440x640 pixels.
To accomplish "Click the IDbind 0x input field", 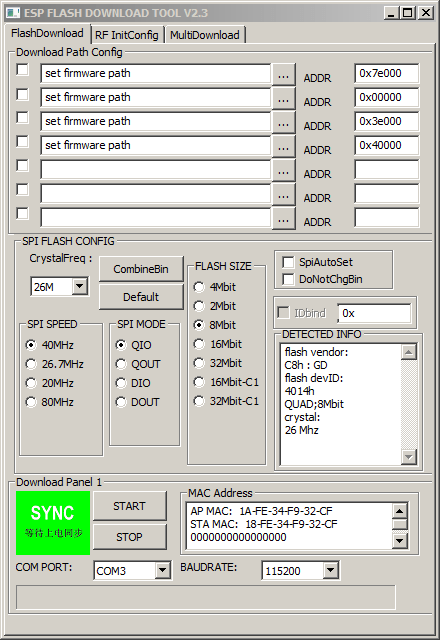I will click(x=374, y=313).
